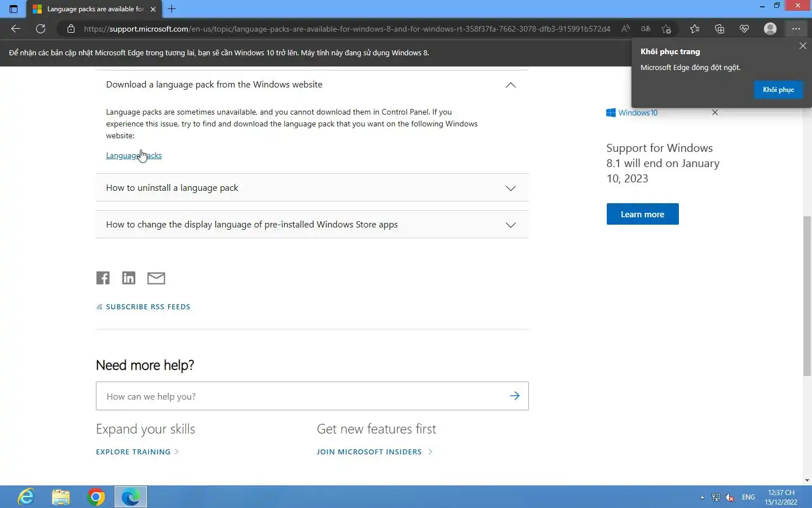Submit the help search arrow
The image size is (812, 508).
tap(515, 396)
